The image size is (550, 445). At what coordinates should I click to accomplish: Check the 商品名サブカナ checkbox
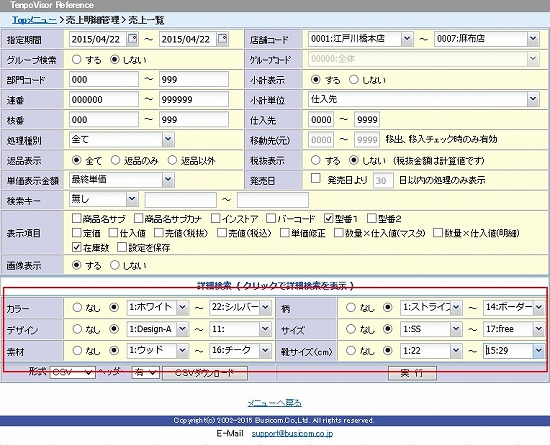[139, 218]
